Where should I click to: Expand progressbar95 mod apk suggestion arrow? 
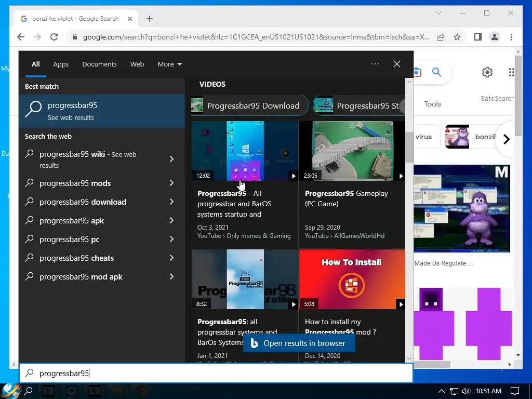coord(171,276)
